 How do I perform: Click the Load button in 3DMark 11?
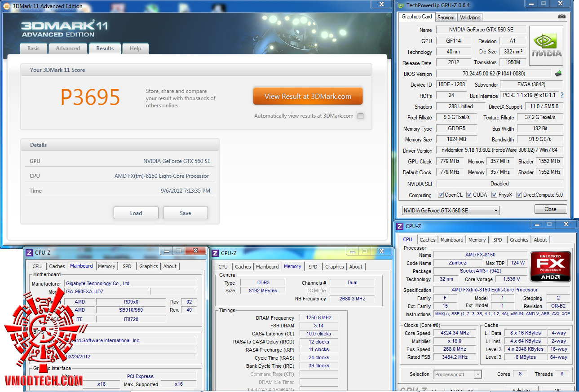pyautogui.click(x=136, y=213)
